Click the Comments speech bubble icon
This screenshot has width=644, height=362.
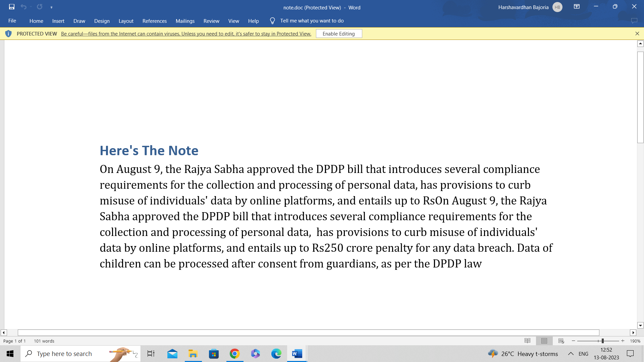coord(634,21)
